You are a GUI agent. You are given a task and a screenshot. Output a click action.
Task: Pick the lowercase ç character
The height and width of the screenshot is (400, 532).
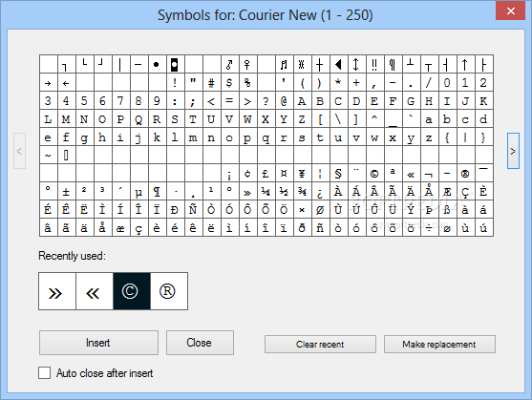(x=138, y=228)
